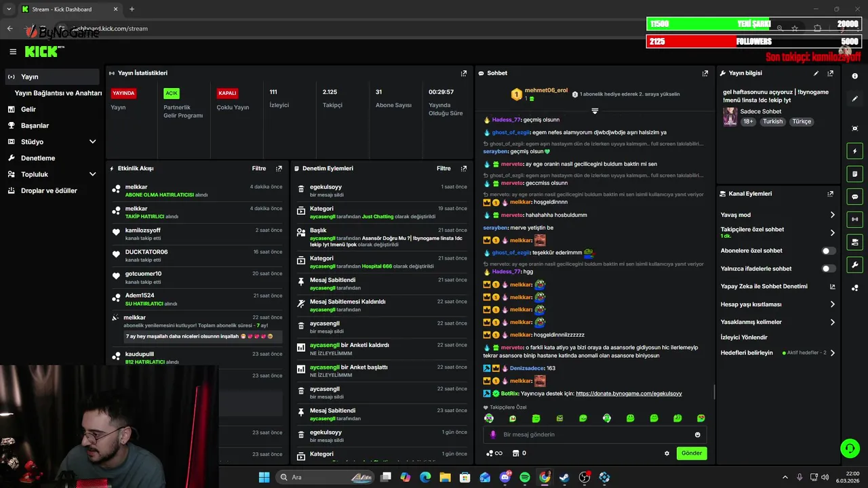Click the shop icon below message box

515,453
